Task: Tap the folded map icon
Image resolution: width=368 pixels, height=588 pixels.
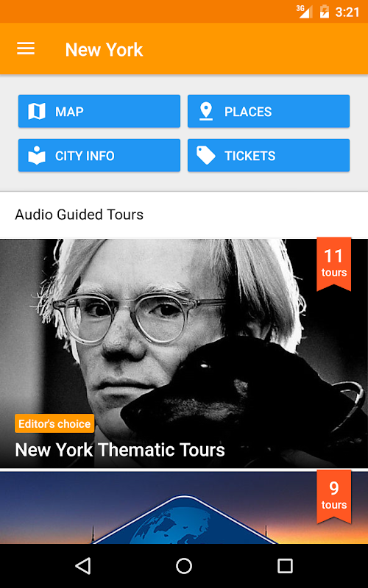Action: (37, 112)
